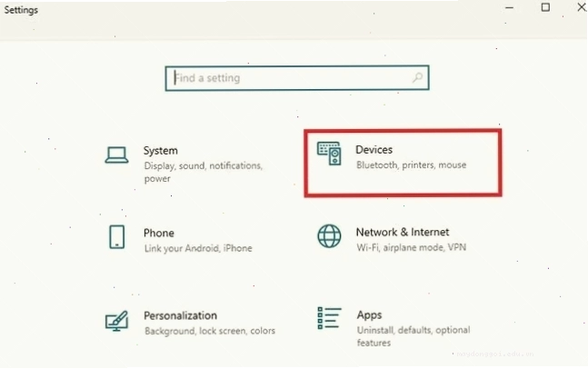Click 'Uninstall, defaults, optional features' text
The height and width of the screenshot is (369, 588).
tap(414, 336)
